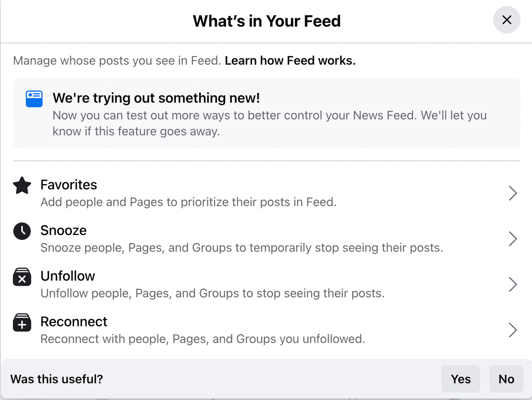Answer No to Was this useful
The image size is (532, 400).
point(506,379)
